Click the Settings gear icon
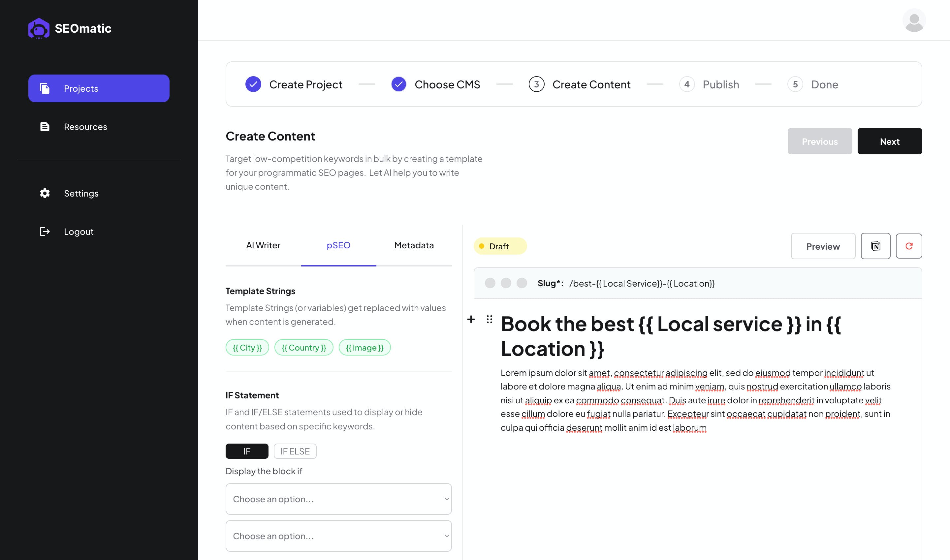 point(45,193)
